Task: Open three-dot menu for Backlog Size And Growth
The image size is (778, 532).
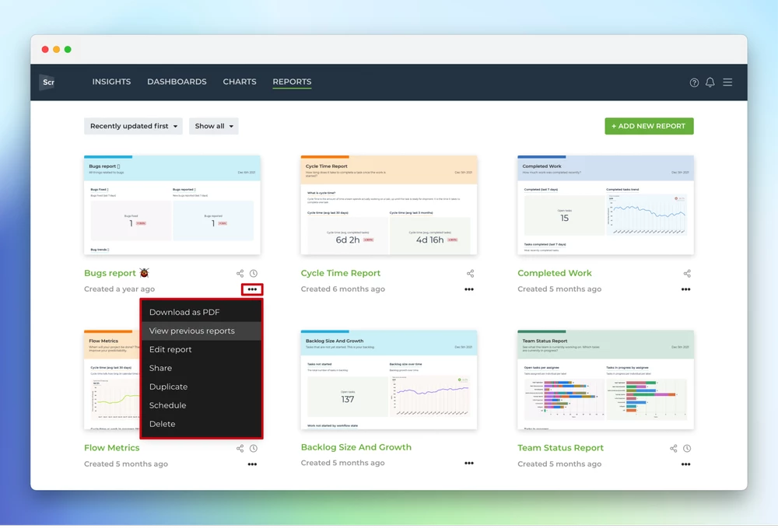Action: tap(469, 463)
